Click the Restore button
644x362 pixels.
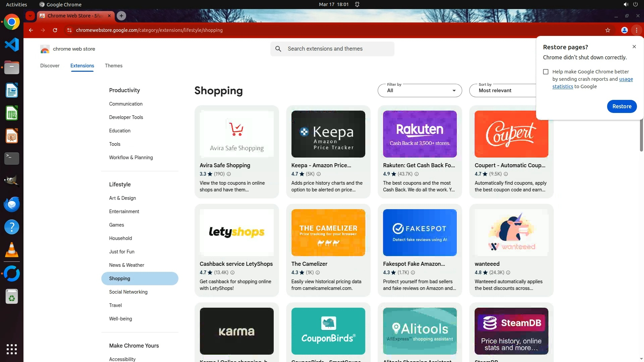tap(622, 106)
